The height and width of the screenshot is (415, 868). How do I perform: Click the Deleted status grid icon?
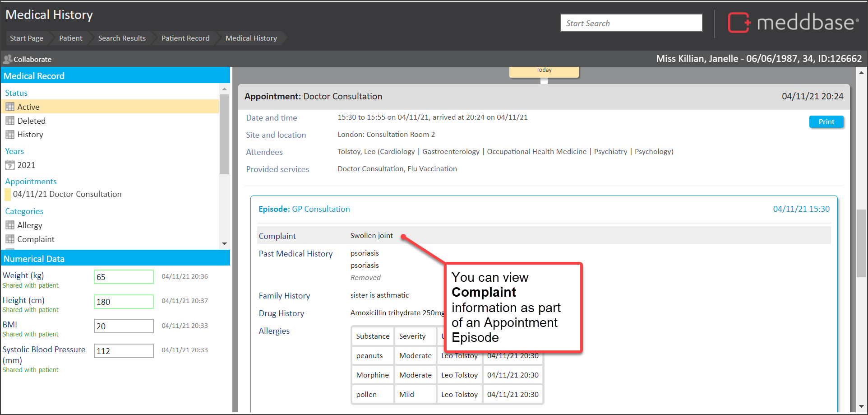tap(10, 121)
